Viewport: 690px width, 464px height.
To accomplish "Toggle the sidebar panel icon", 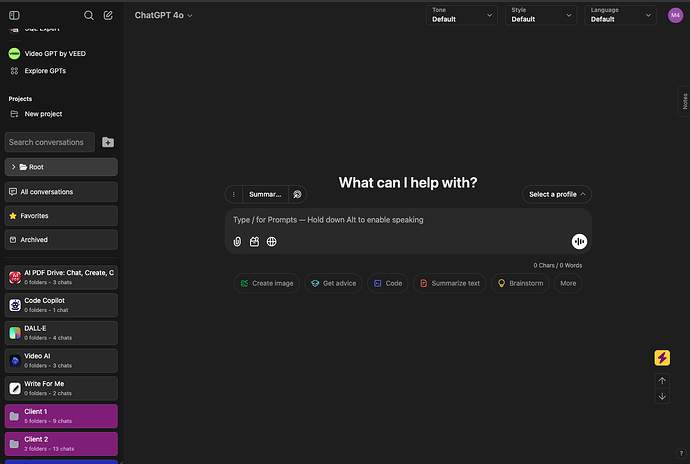I will (14, 15).
